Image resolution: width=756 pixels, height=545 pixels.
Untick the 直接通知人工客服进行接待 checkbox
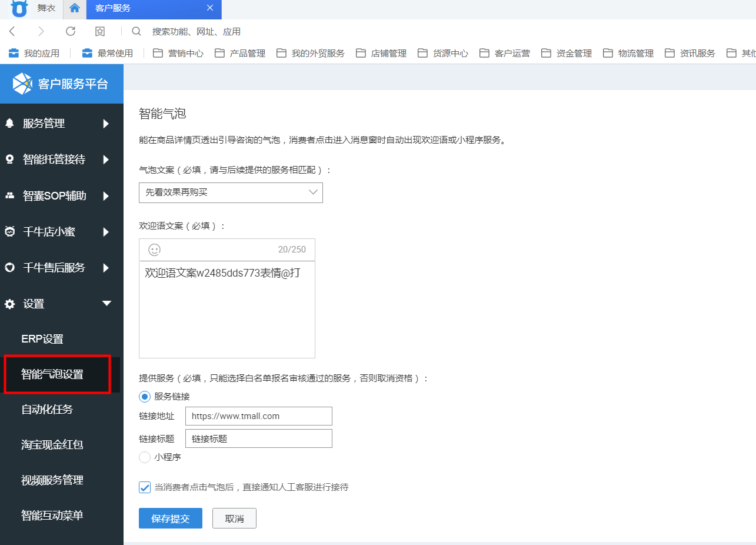pyautogui.click(x=145, y=487)
